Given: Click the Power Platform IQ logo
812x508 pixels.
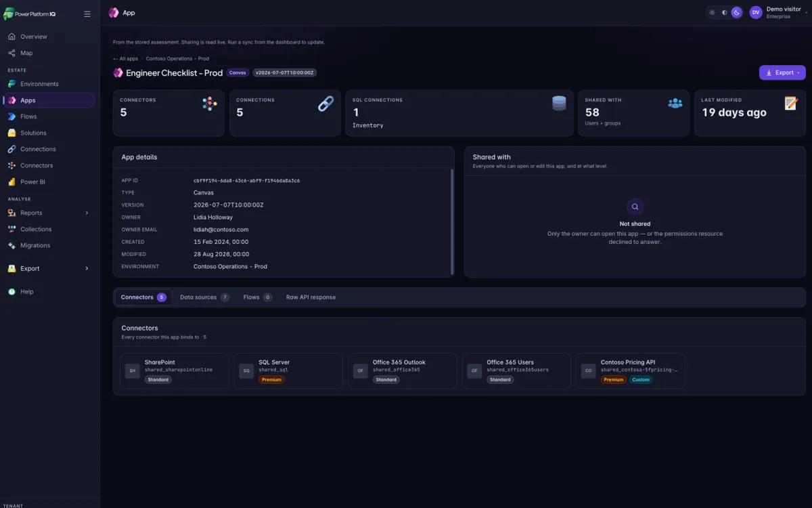Looking at the screenshot, I should point(29,14).
